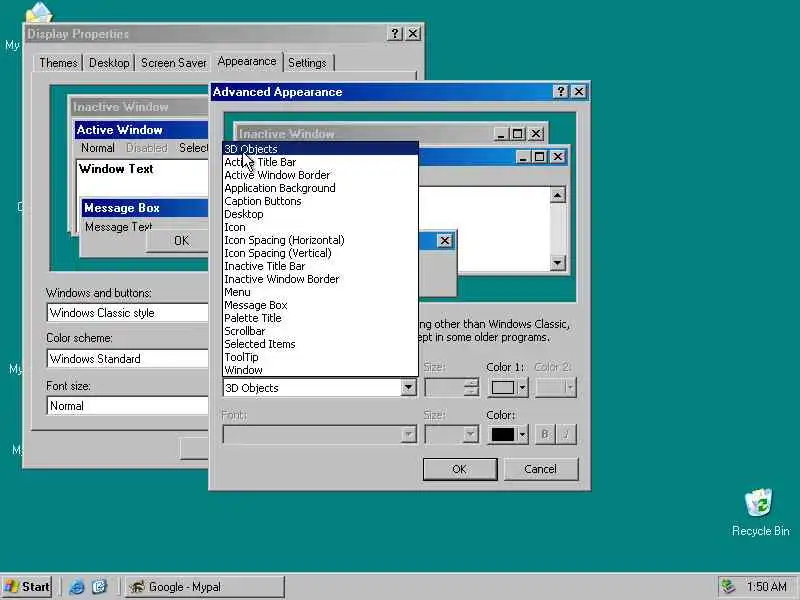Click Display Properties help question icon
The height and width of the screenshot is (600, 800).
click(x=394, y=34)
